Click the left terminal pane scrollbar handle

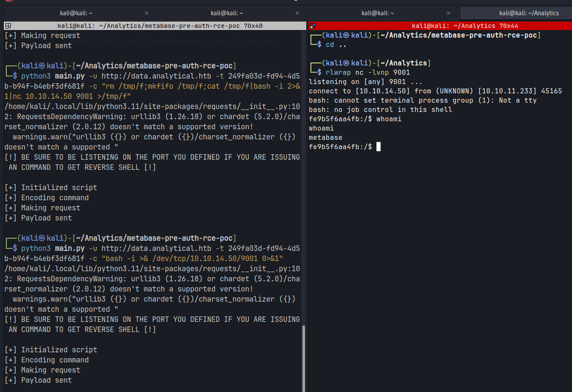point(304,358)
